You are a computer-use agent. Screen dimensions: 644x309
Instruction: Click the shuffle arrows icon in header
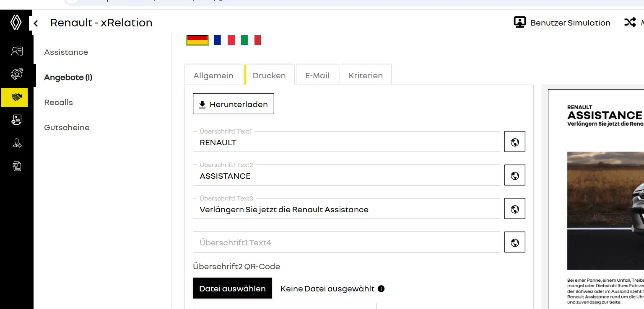[630, 23]
